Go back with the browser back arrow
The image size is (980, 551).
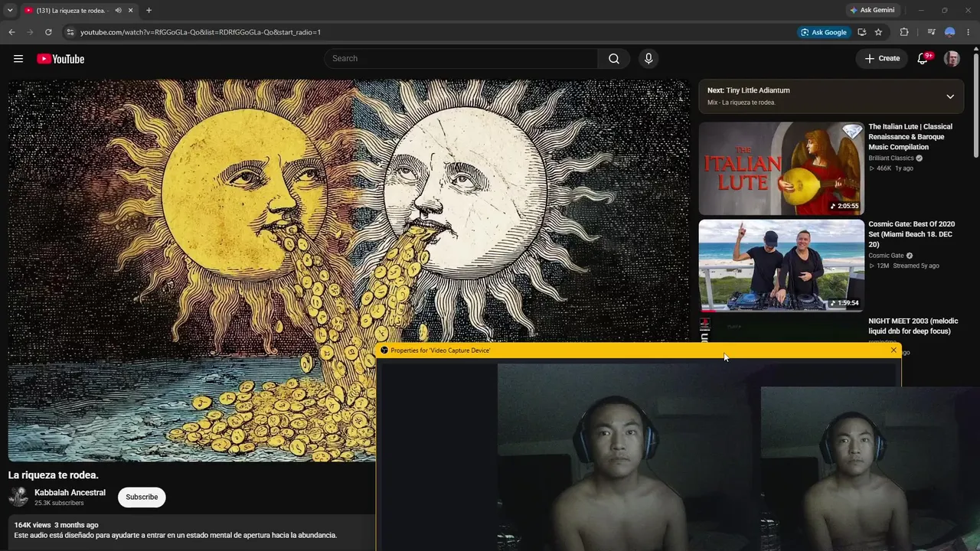pos(11,32)
